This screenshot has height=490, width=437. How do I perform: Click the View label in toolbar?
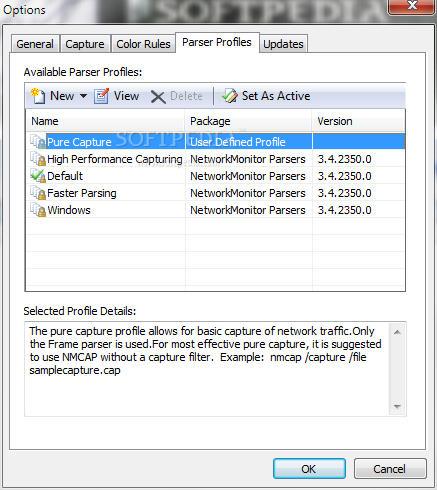pos(126,96)
